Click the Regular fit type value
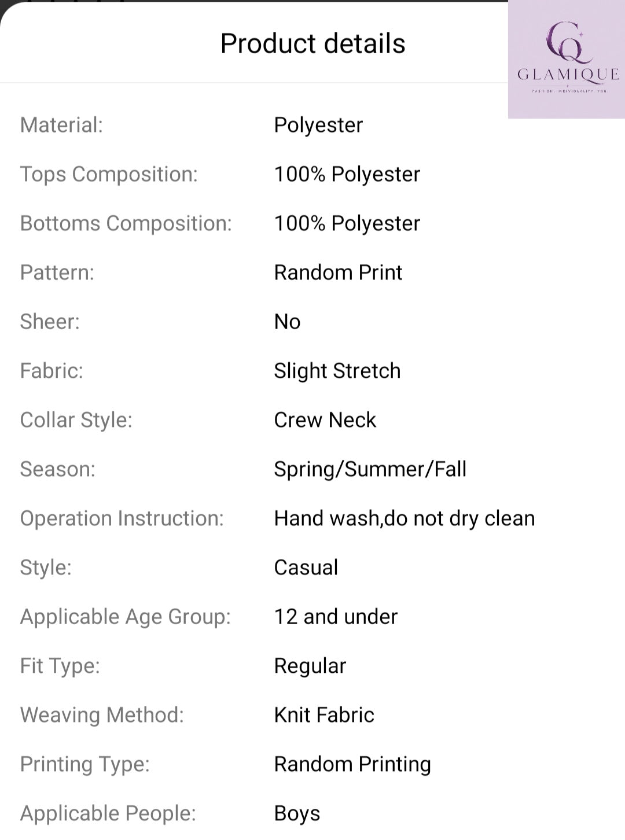The width and height of the screenshot is (625, 840). [x=310, y=666]
